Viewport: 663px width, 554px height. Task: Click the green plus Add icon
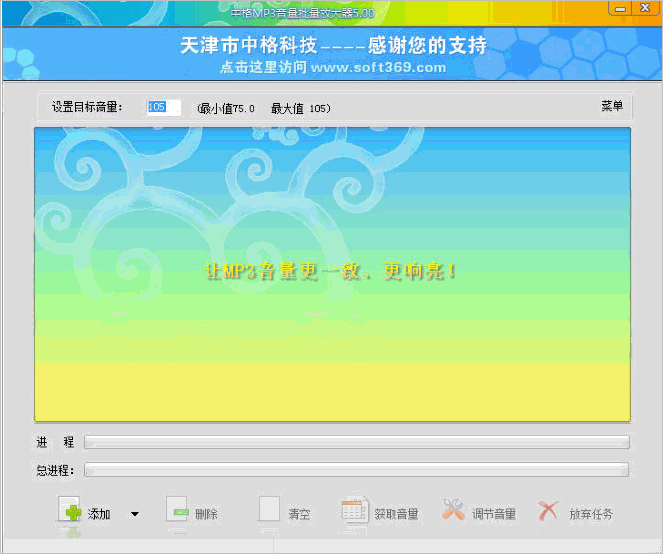(69, 510)
